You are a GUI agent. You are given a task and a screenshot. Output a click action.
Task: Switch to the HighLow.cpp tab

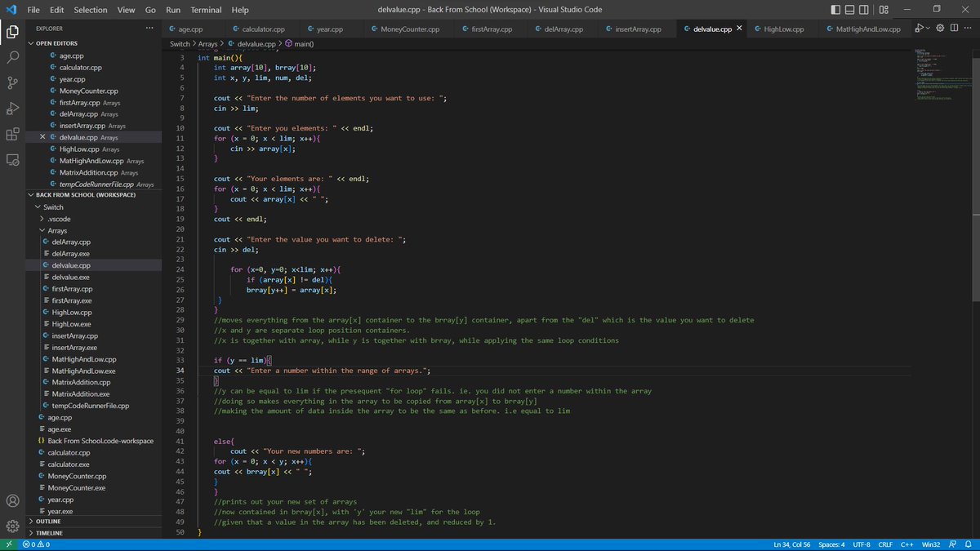[783, 29]
